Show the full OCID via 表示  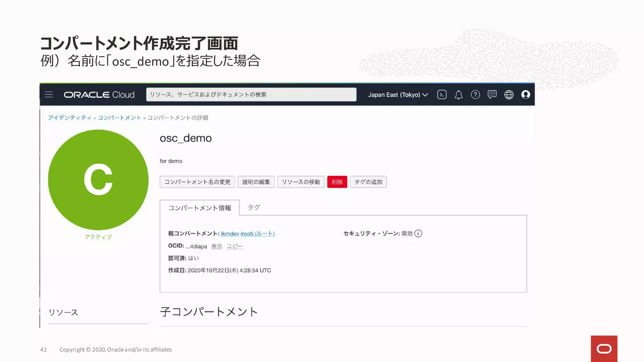click(x=217, y=246)
